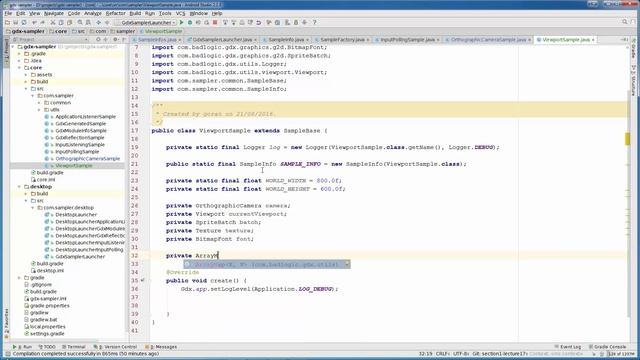
Task: Expand the .gradle folder node
Action: click(19, 53)
